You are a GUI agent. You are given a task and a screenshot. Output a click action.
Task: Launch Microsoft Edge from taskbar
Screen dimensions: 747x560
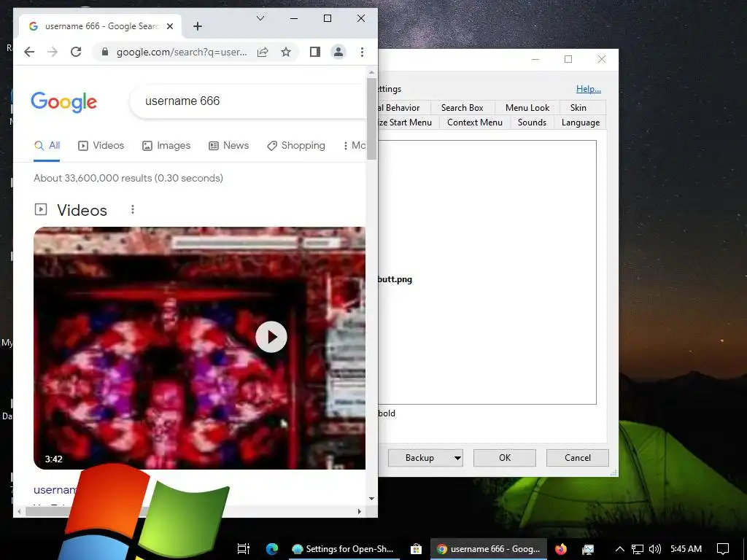pyautogui.click(x=272, y=549)
